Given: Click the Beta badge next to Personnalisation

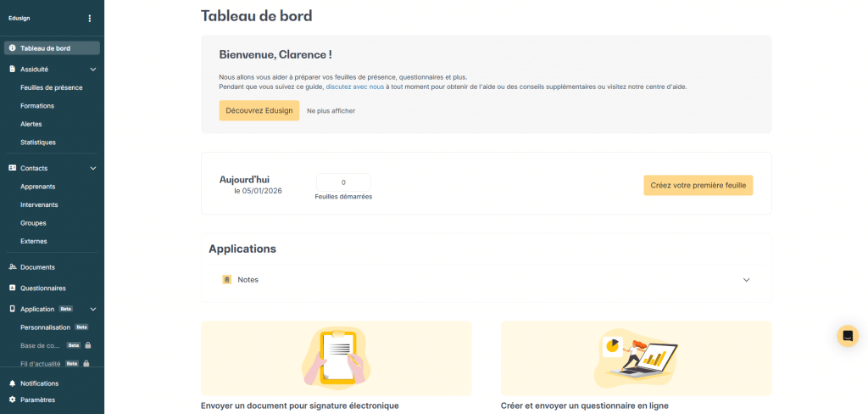Looking at the screenshot, I should pyautogui.click(x=82, y=327).
